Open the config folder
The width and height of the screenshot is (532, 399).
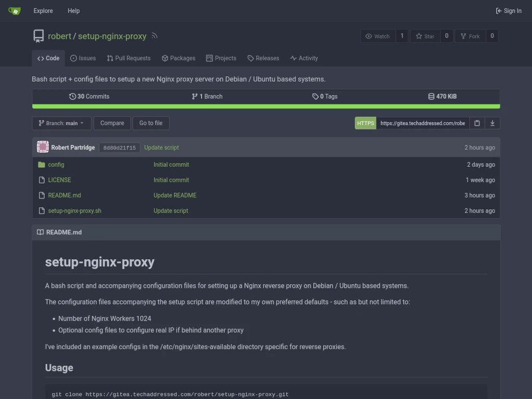coord(56,165)
